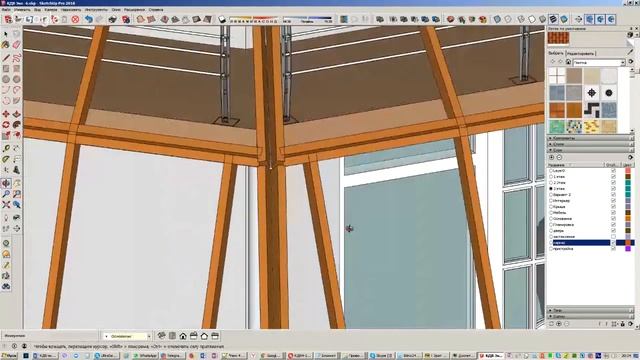Select the arrow Select tool

6,34
